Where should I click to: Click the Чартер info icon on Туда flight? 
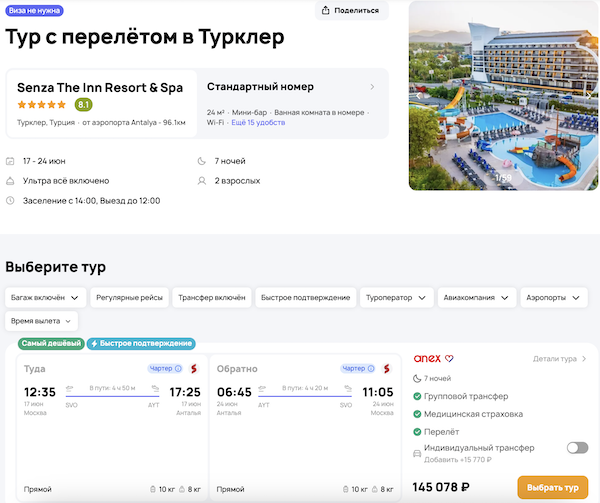pyautogui.click(x=179, y=369)
